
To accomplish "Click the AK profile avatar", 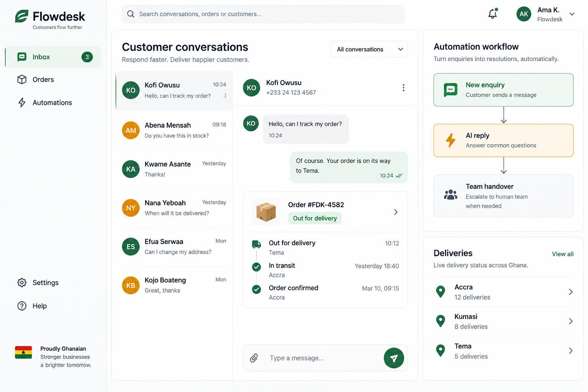I will (x=524, y=14).
